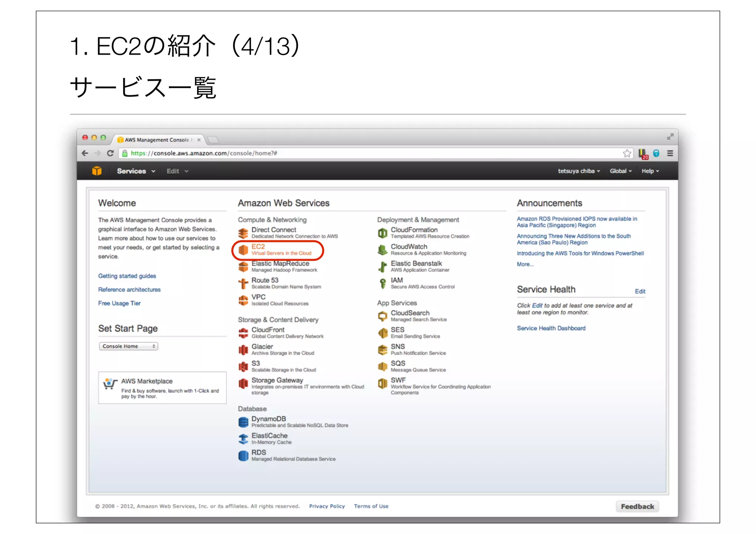Open the Privacy Policy link
Image resolution: width=756 pixels, height=534 pixels.
[327, 506]
